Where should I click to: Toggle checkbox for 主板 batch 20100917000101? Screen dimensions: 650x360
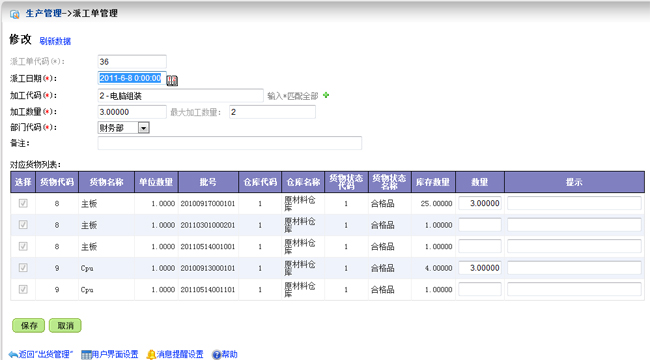click(23, 203)
